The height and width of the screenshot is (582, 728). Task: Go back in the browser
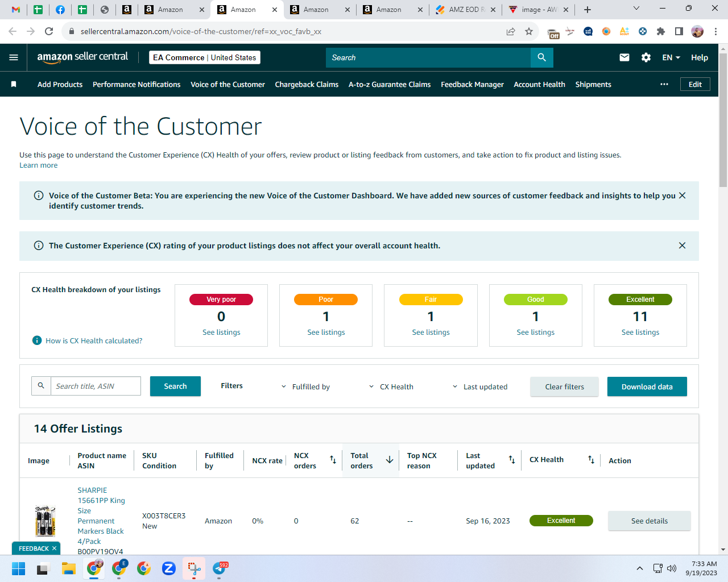pos(13,31)
